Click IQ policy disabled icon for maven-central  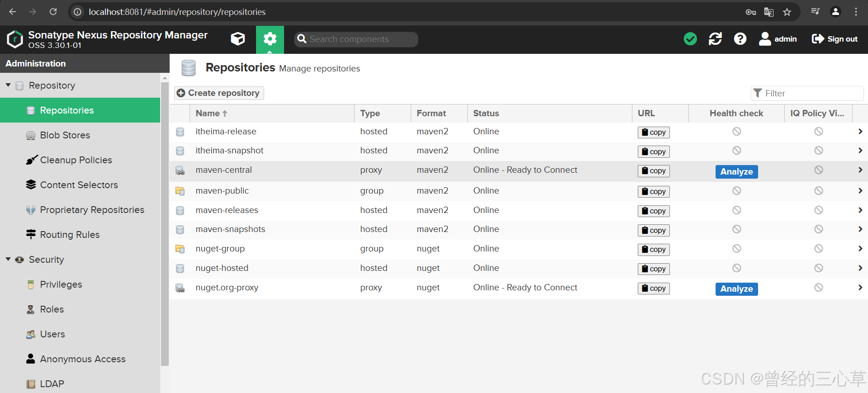point(819,170)
